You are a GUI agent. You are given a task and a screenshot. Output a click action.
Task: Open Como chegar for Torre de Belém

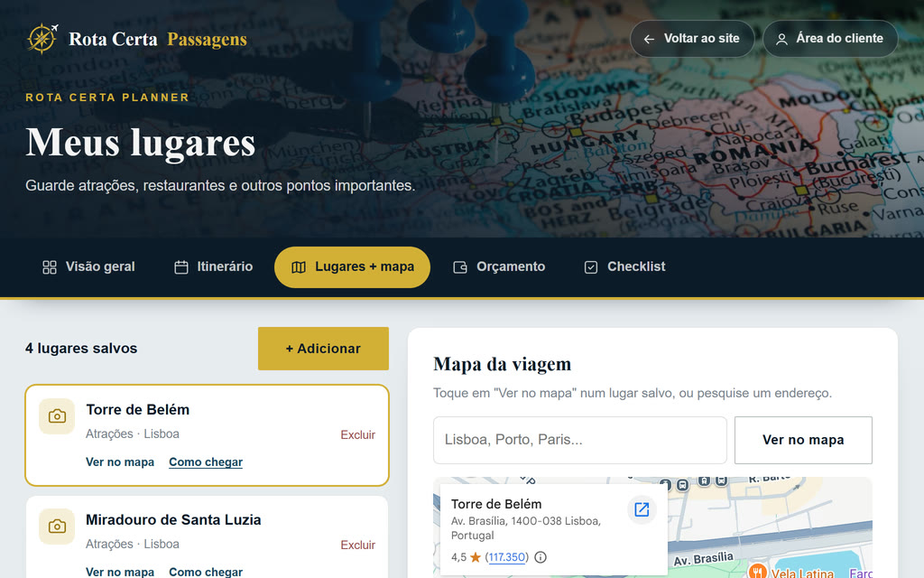(206, 461)
